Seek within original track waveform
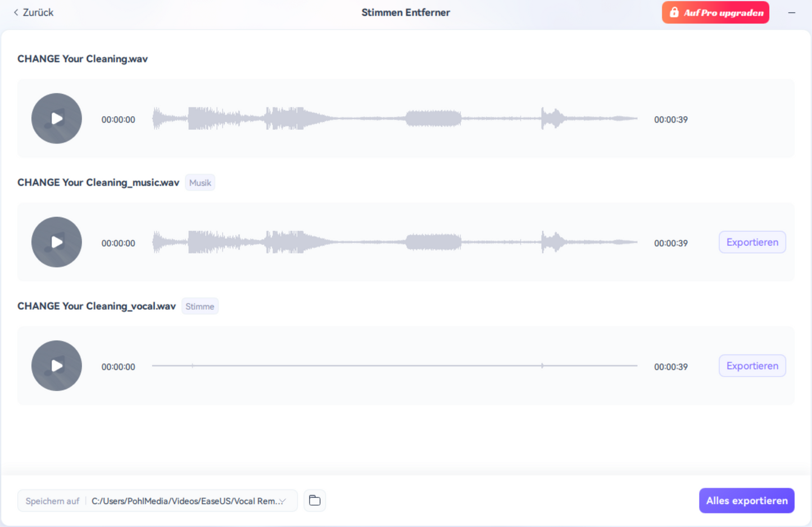Image resolution: width=812 pixels, height=527 pixels. pos(394,119)
